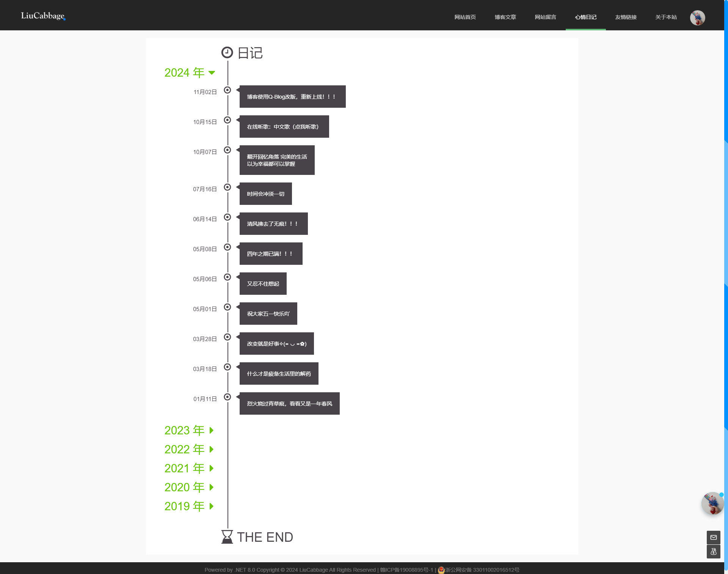
Task: Click the police badge icon in footer
Action: tap(441, 570)
